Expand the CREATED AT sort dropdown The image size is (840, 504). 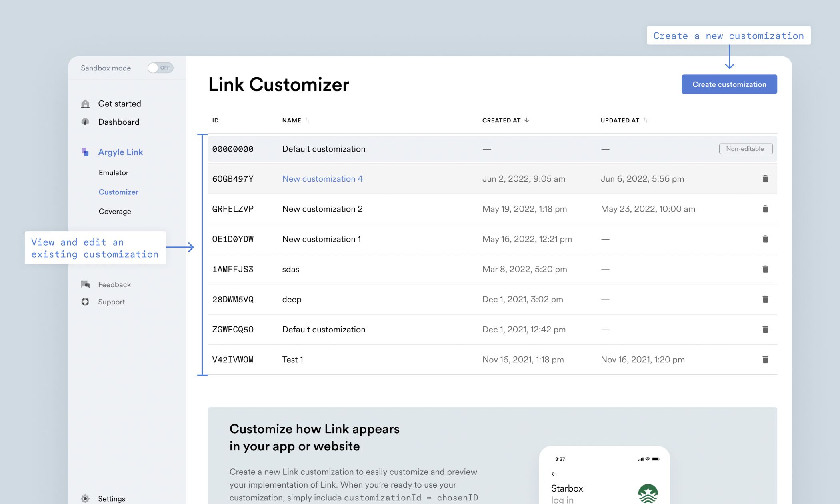tap(527, 121)
